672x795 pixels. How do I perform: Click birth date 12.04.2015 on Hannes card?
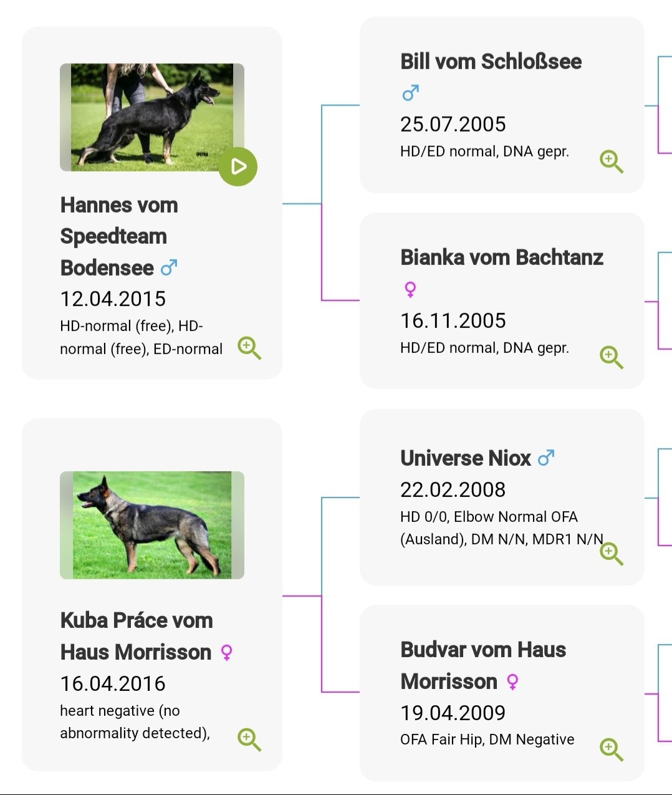[x=113, y=299]
